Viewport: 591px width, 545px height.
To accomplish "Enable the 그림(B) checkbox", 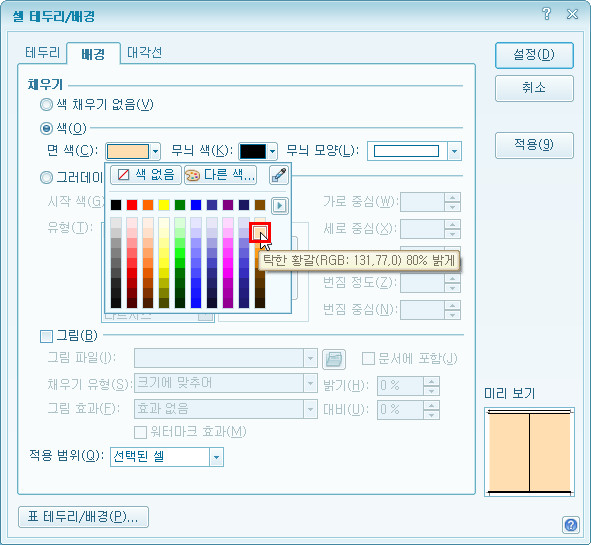I will pos(46,336).
